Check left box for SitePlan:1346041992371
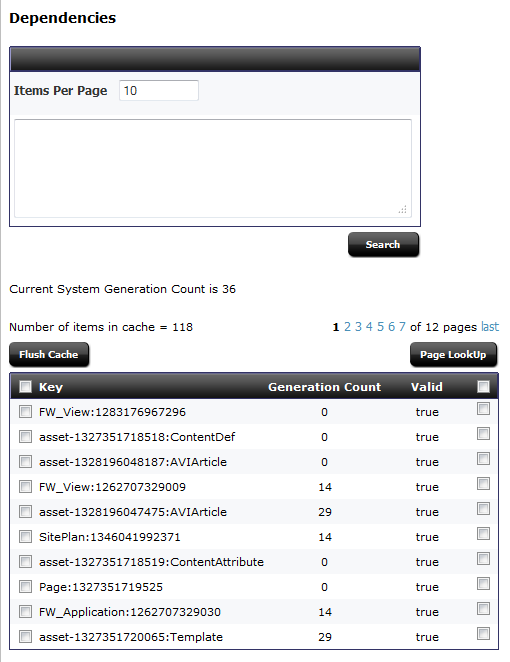510x662 pixels. click(25, 537)
